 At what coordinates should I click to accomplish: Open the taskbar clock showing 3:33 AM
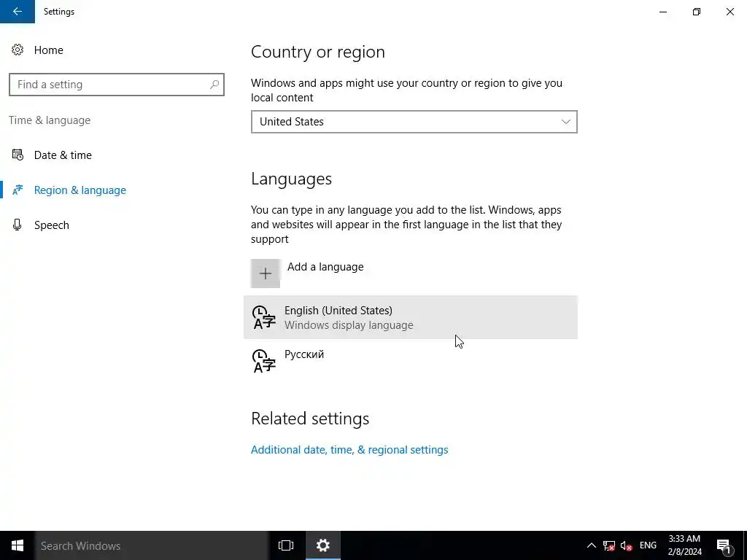684,545
